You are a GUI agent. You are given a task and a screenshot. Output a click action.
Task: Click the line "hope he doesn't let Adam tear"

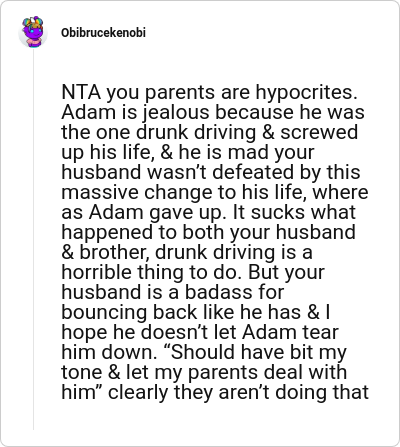coord(200,332)
